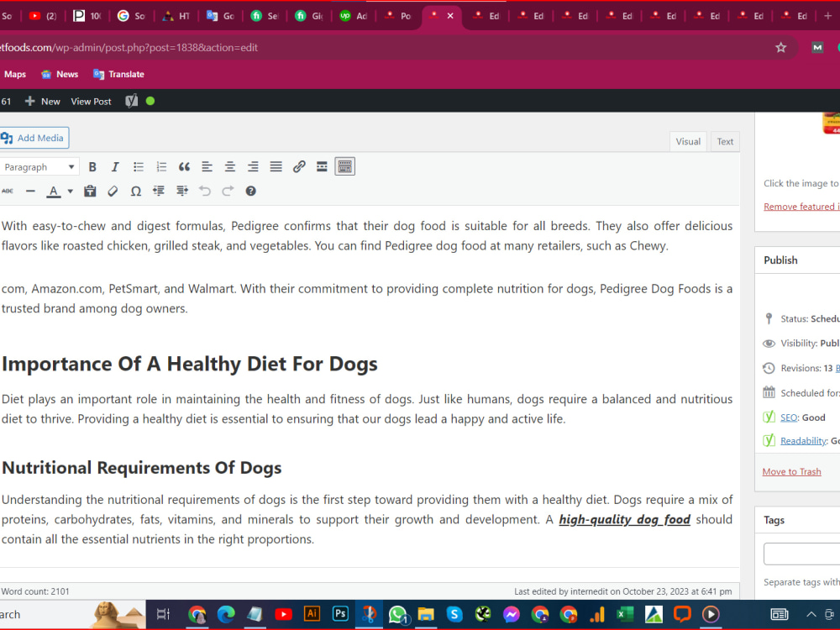Switch to the Upwork browser tab
840x630 pixels.
[354, 16]
